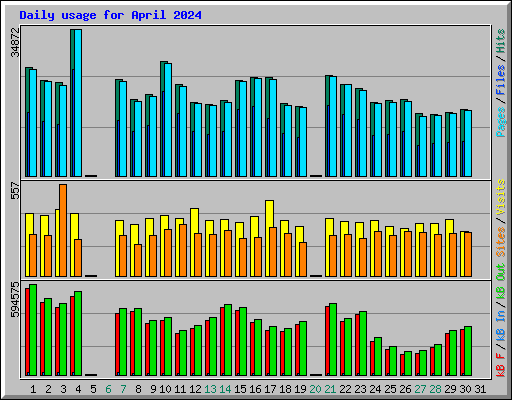Click day 17 on the x-axis

click(x=270, y=389)
